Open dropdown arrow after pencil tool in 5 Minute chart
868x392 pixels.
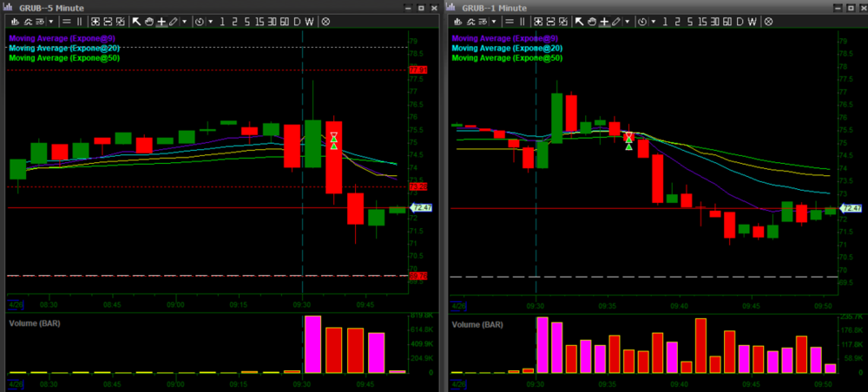pos(184,21)
